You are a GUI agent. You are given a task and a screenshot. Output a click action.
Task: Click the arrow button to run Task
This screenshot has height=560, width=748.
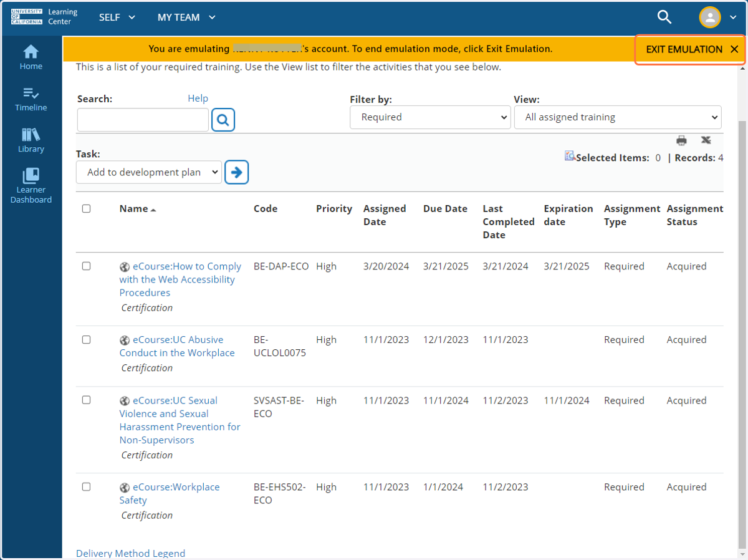pyautogui.click(x=236, y=172)
